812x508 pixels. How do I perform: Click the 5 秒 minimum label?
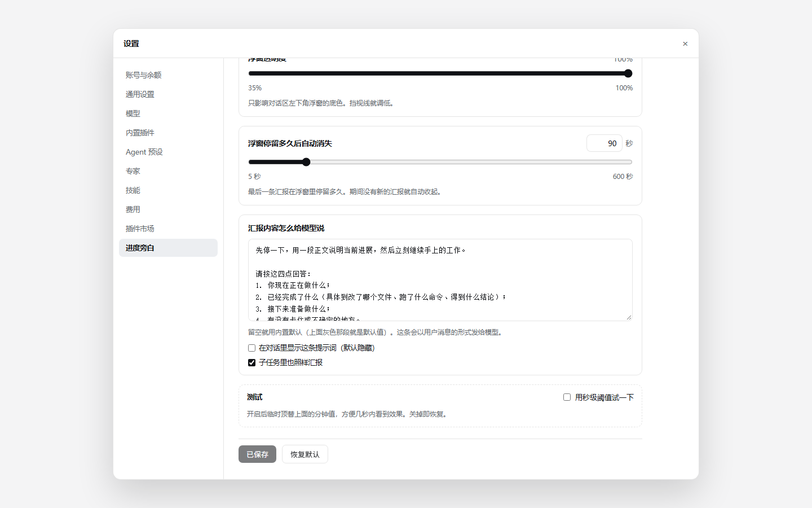click(254, 177)
